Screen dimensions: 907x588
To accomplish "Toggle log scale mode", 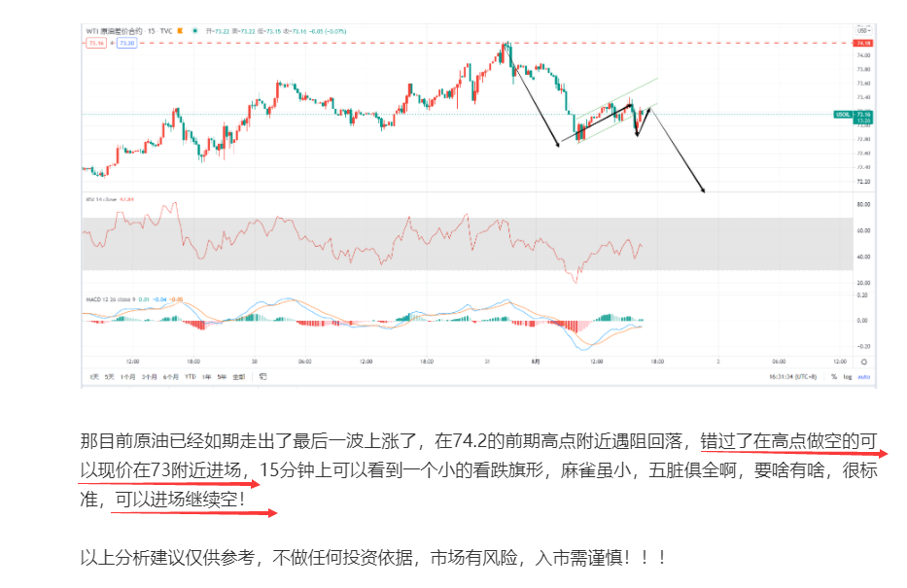I will [x=848, y=376].
